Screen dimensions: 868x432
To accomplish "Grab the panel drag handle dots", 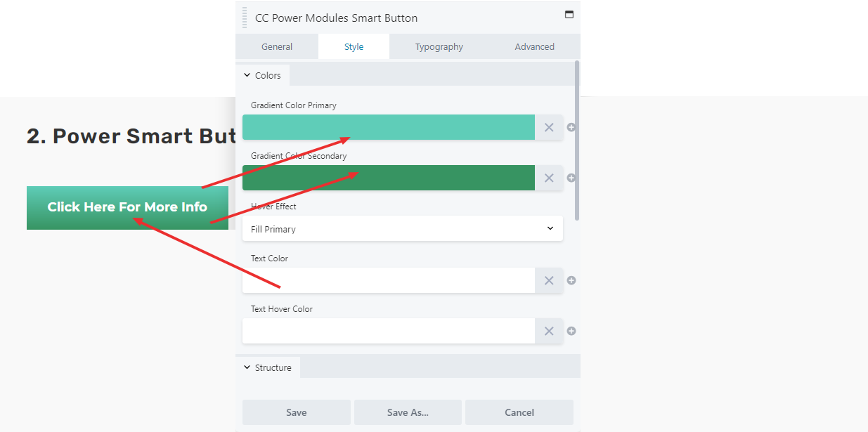I will tap(245, 18).
